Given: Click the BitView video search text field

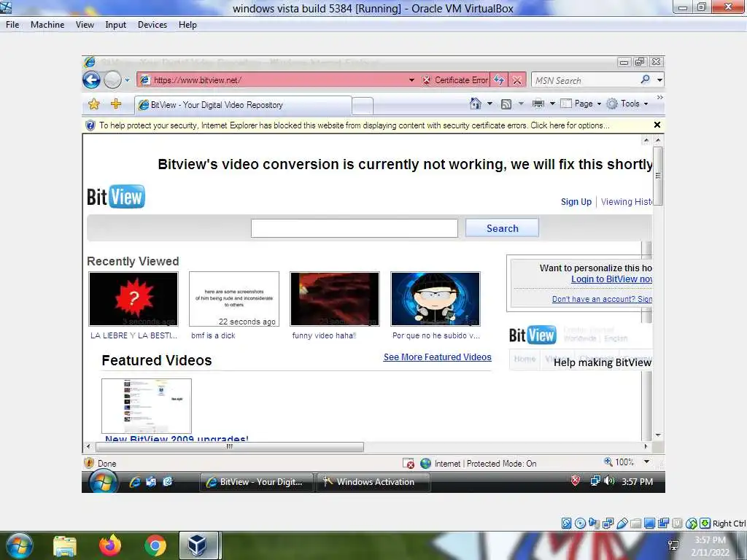Looking at the screenshot, I should 355,228.
